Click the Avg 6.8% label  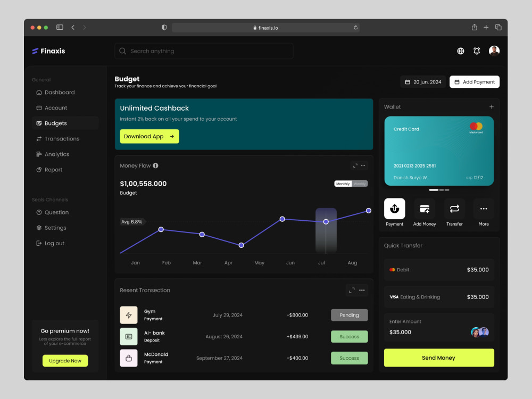[x=132, y=221]
